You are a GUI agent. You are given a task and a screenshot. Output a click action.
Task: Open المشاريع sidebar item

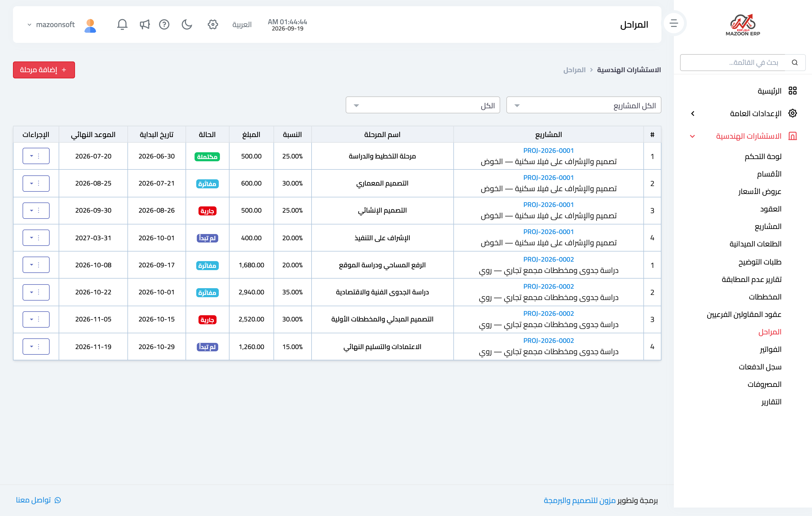pyautogui.click(x=768, y=226)
